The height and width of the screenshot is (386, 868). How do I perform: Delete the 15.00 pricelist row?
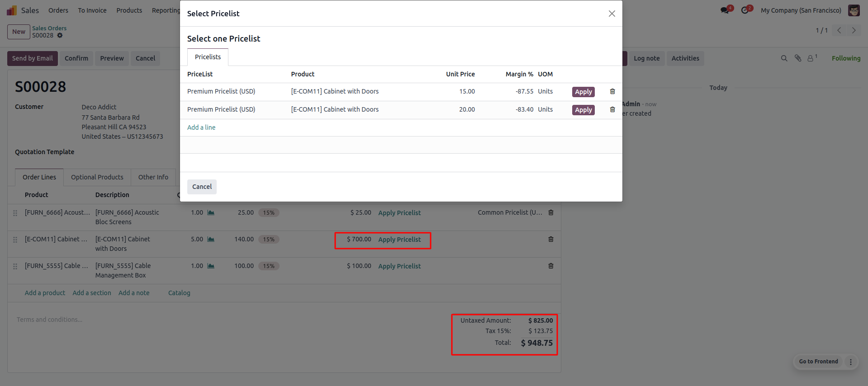click(612, 91)
